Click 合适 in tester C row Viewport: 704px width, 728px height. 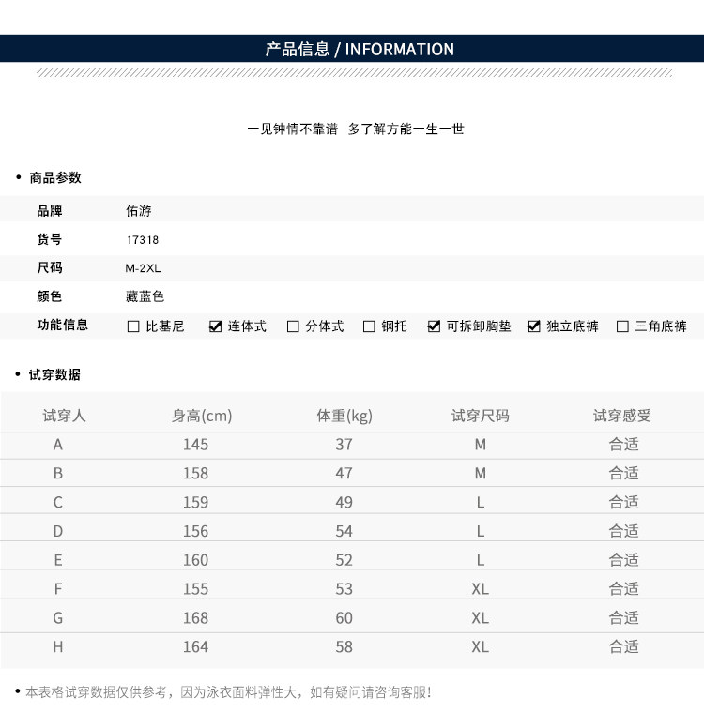(623, 502)
